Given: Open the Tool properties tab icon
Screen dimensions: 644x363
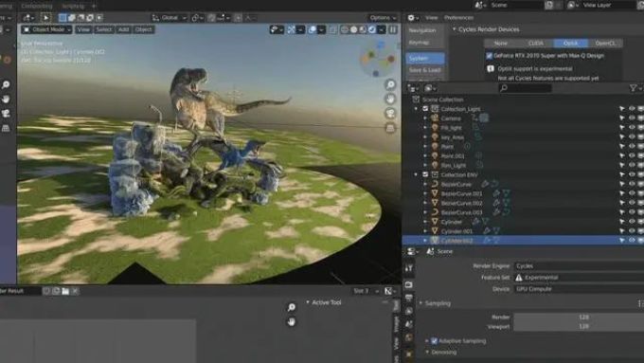Looking at the screenshot, I should (x=409, y=268).
